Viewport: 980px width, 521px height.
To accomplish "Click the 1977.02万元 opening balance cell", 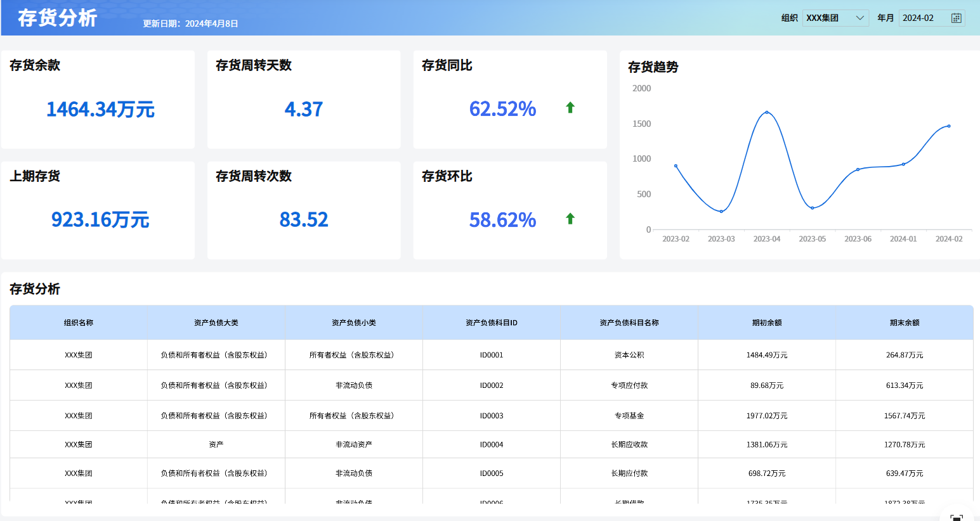I will coord(767,416).
